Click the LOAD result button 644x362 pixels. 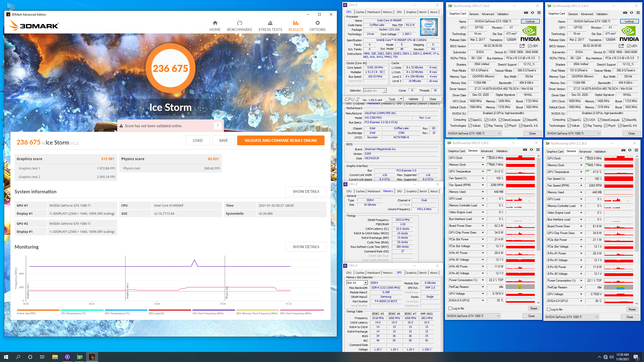point(198,140)
